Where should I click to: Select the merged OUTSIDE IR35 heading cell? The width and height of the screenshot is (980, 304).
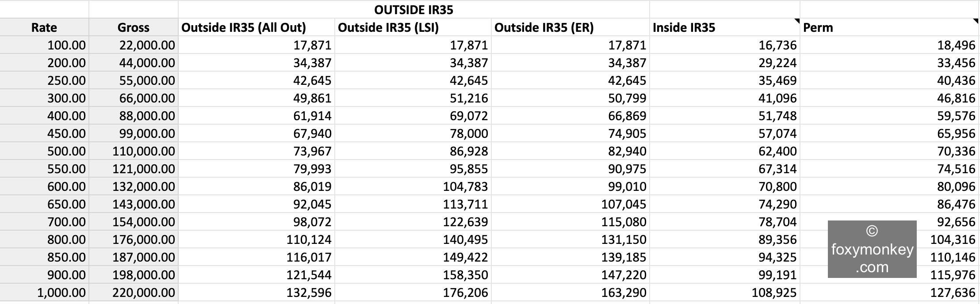(413, 10)
